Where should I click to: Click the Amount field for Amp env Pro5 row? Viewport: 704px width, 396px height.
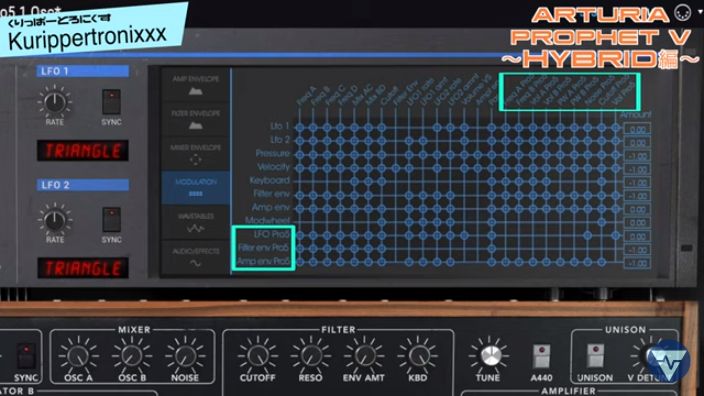pos(637,264)
